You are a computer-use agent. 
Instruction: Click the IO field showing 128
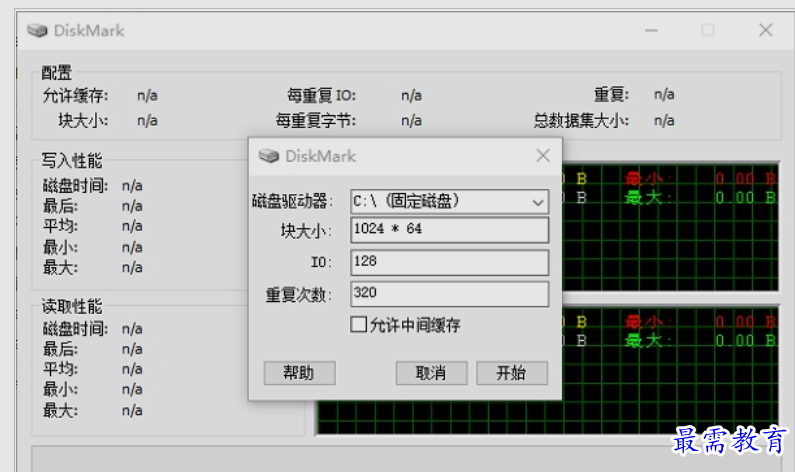[449, 263]
